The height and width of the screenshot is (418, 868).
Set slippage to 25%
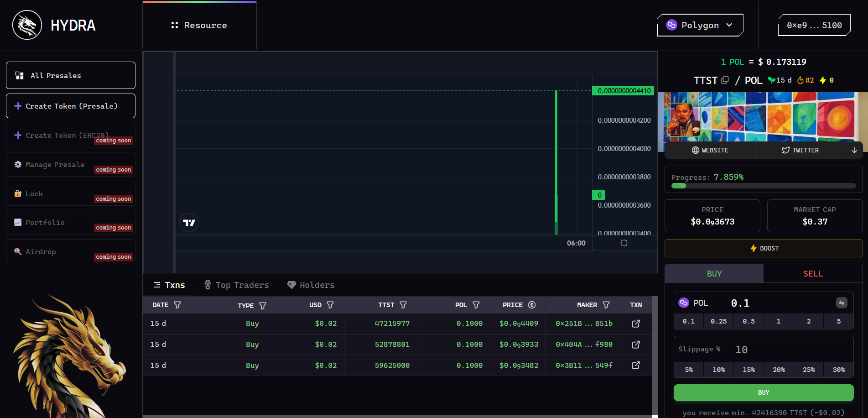click(809, 370)
